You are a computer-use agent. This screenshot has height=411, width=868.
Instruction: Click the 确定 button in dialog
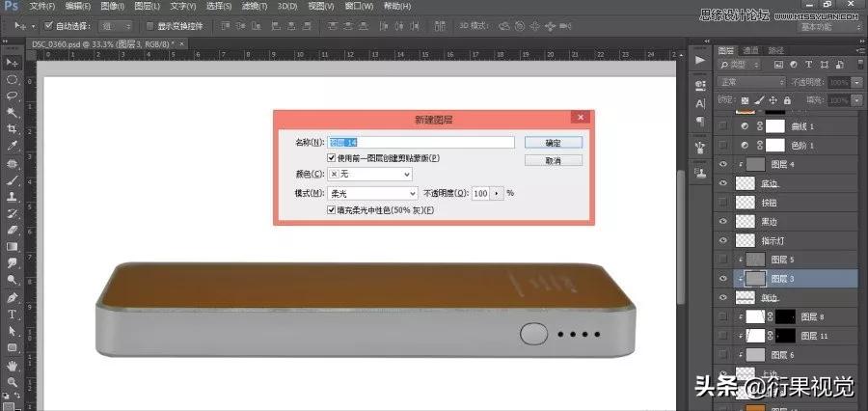(553, 143)
